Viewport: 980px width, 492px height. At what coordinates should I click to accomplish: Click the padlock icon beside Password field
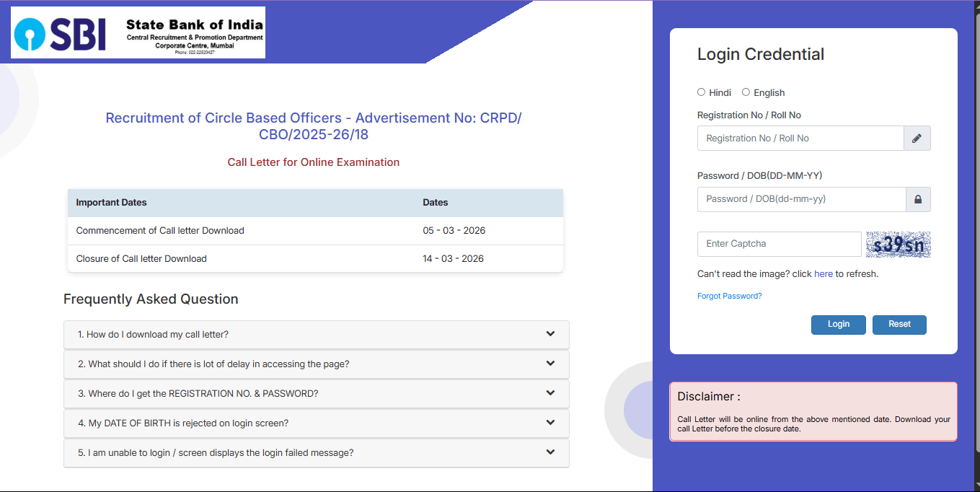tap(917, 199)
